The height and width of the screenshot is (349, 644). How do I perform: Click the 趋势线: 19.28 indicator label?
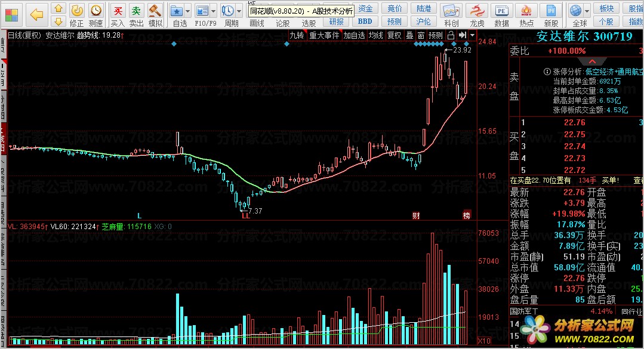(101, 36)
